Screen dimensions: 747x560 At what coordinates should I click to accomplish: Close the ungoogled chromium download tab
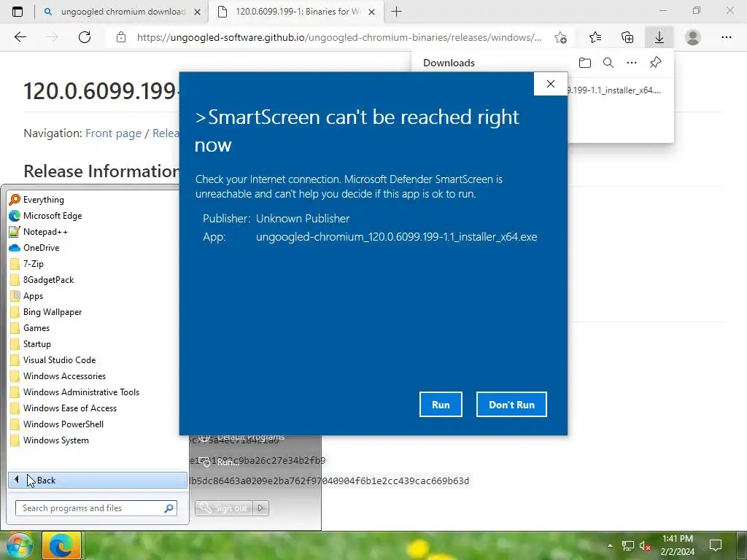coord(197,12)
